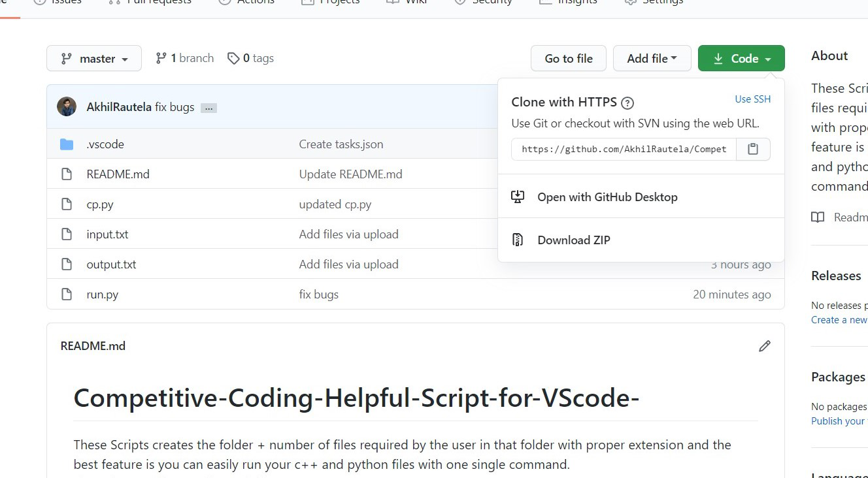Screen dimensions: 868x478
Task: Open the cp.py file
Action: point(100,204)
